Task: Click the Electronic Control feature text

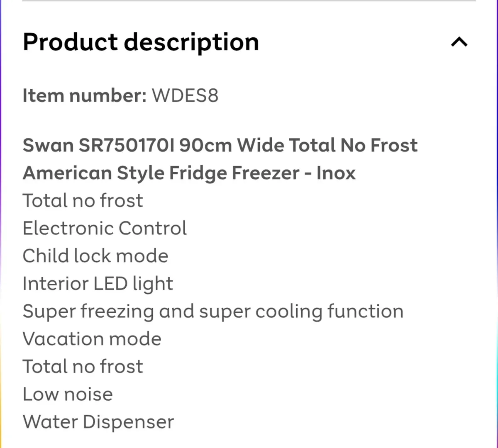Action: [105, 229]
